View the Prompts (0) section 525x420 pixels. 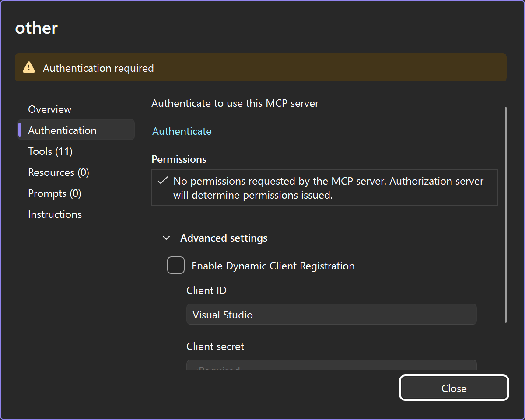[54, 193]
